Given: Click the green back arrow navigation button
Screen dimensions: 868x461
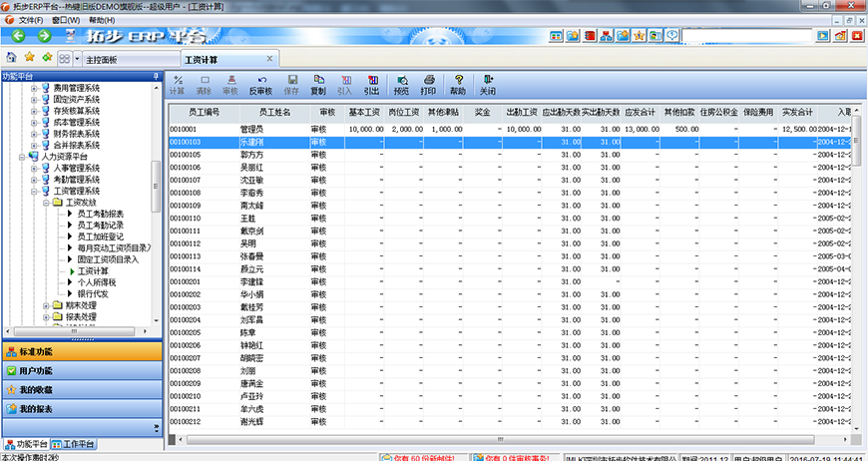Looking at the screenshot, I should point(16,36).
